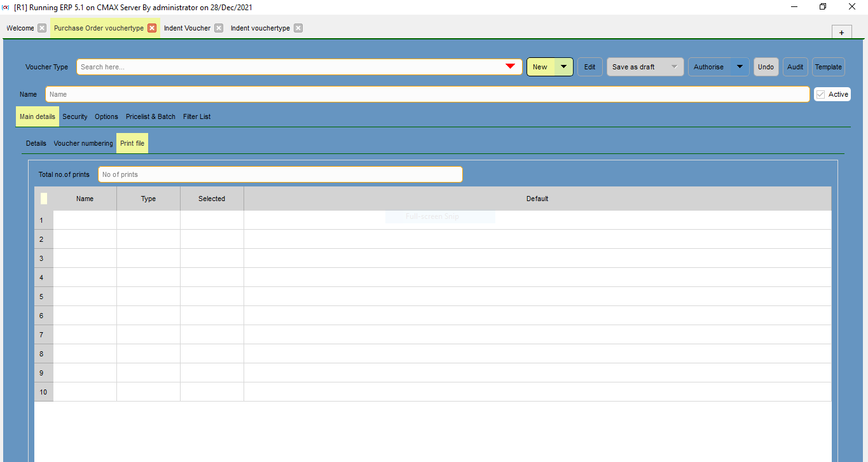Viewport: 868px width, 462px height.
Task: Select row 1 header in grid
Action: pos(44,220)
